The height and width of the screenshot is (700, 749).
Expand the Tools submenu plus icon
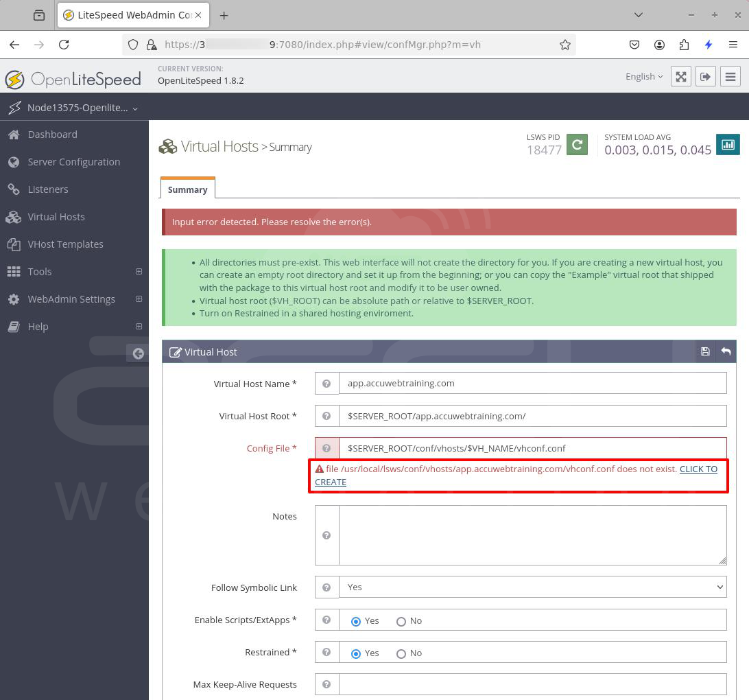pos(139,271)
